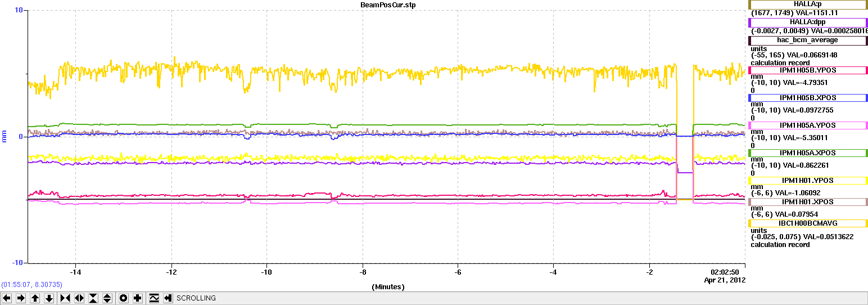The height and width of the screenshot is (305, 868).
Task: Select the IPM1H05A.YPOS legend entry
Action: pyautogui.click(x=808, y=125)
